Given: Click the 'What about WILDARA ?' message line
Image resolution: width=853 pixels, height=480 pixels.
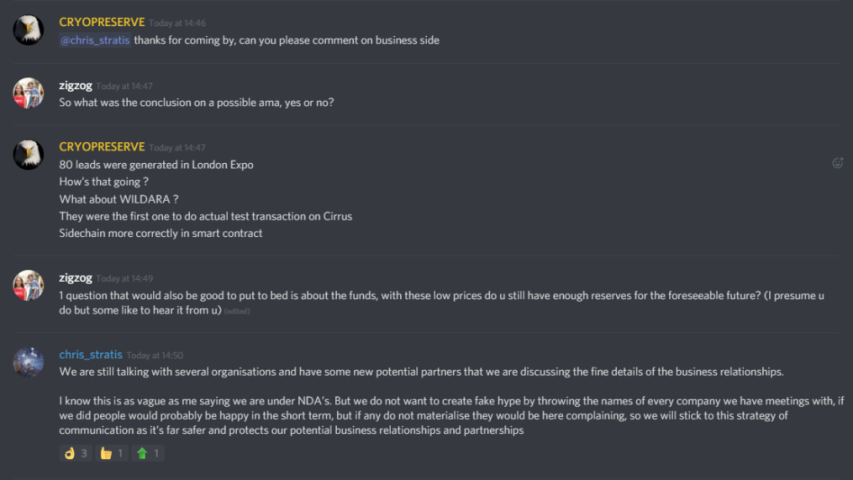Looking at the screenshot, I should tap(119, 199).
